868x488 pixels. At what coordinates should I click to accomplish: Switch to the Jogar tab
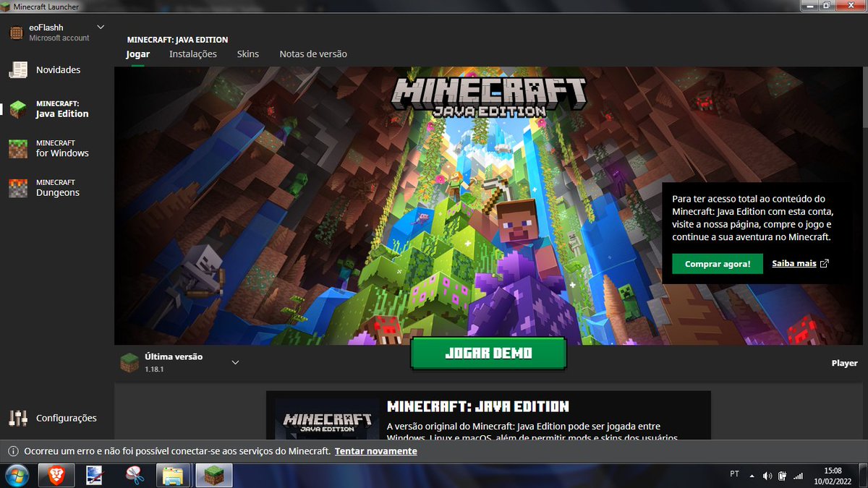pyautogui.click(x=137, y=54)
